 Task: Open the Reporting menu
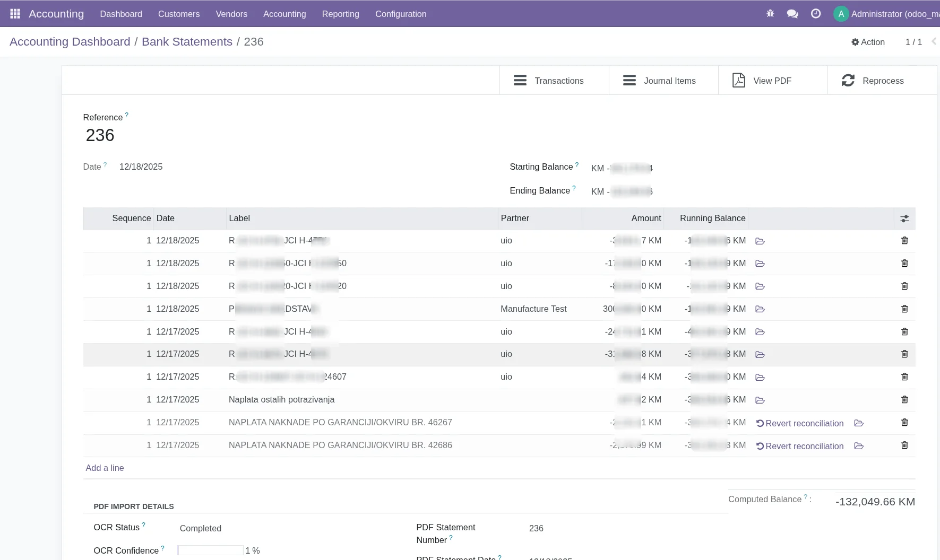click(x=340, y=14)
